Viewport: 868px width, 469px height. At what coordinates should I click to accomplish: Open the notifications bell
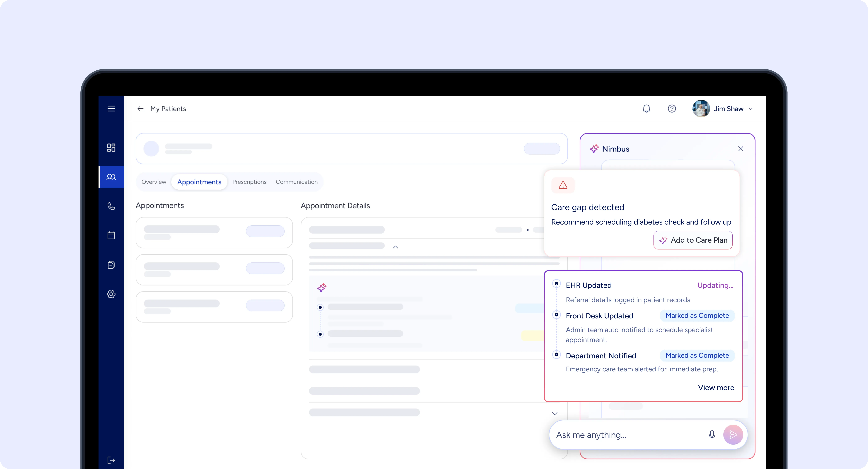click(x=646, y=109)
